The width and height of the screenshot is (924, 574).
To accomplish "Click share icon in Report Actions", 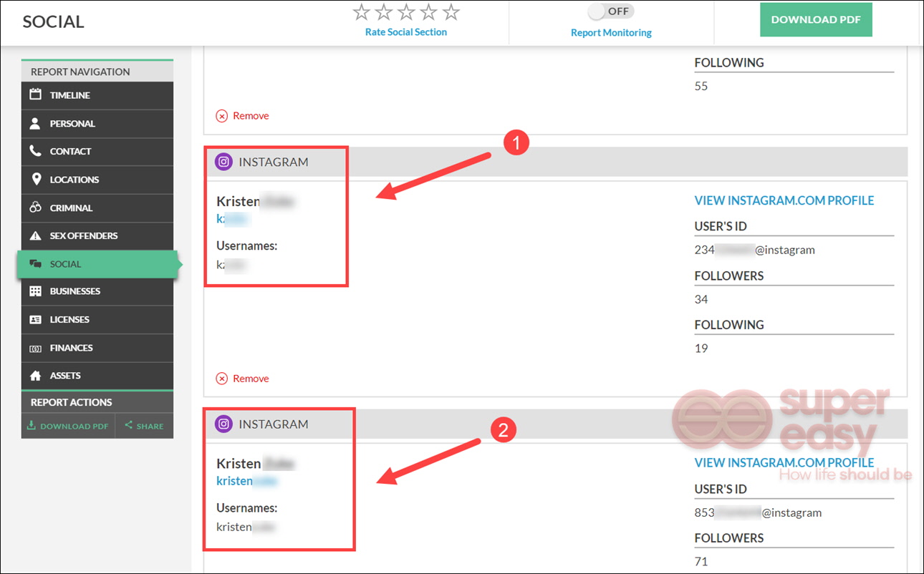I will [x=129, y=425].
